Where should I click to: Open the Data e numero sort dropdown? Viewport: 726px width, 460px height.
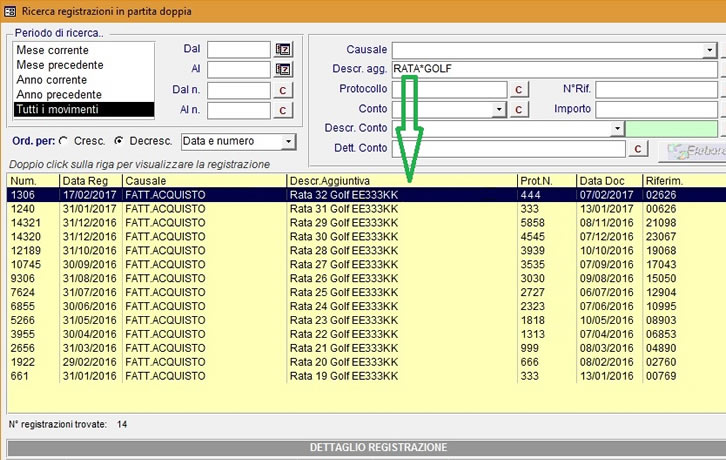coord(288,141)
